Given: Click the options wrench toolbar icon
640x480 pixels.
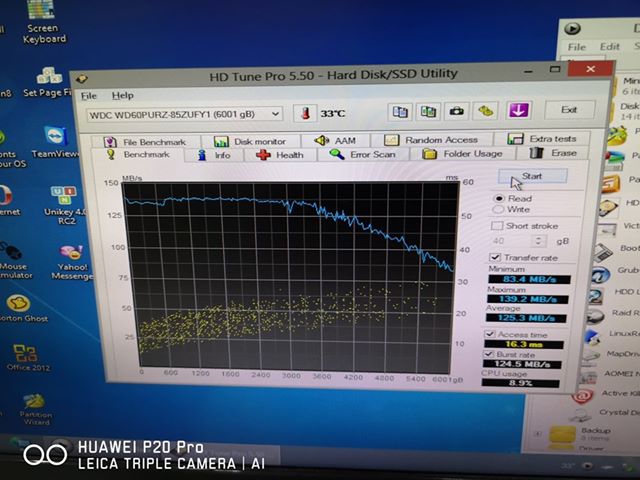Looking at the screenshot, I should pyautogui.click(x=486, y=111).
